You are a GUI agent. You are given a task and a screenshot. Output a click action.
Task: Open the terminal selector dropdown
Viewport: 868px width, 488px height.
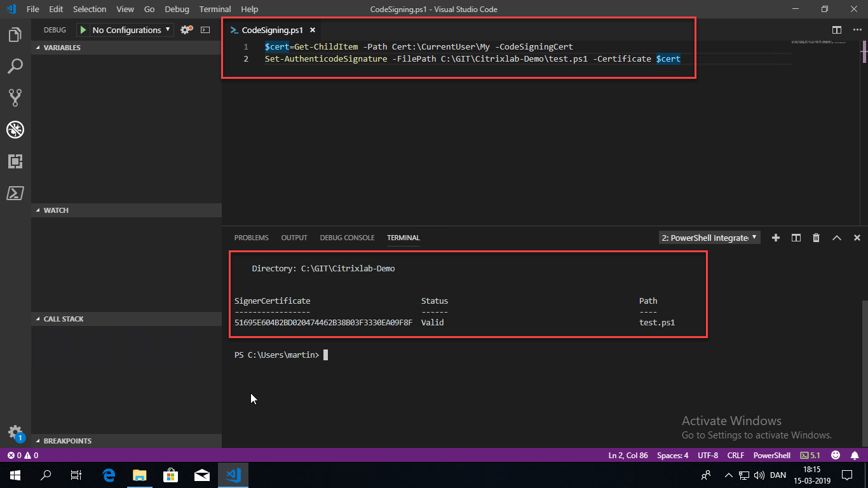[x=709, y=238]
